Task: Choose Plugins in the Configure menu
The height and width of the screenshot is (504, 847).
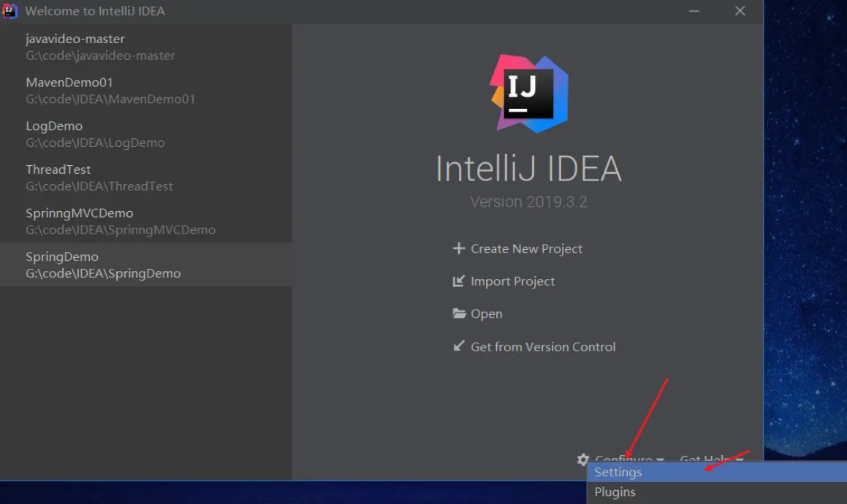Action: pos(615,492)
